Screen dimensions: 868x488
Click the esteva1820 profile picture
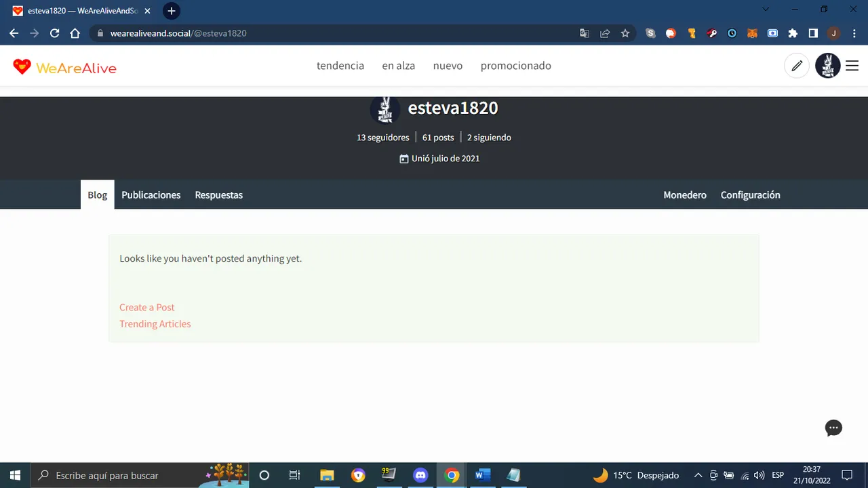point(384,108)
